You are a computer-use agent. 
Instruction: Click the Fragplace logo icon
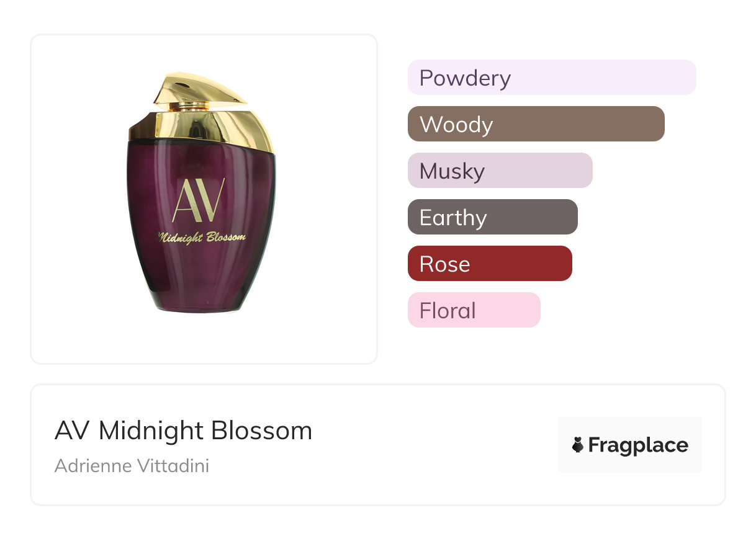coord(578,445)
